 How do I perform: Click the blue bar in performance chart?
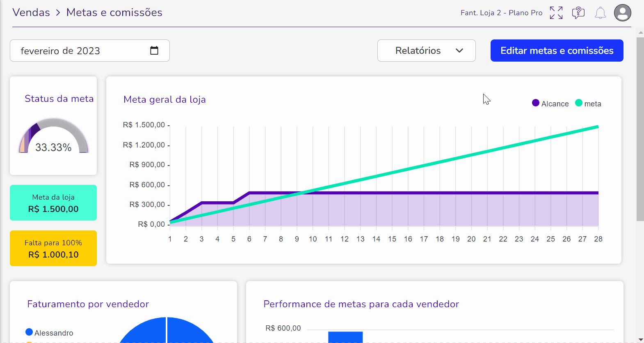tap(345, 337)
